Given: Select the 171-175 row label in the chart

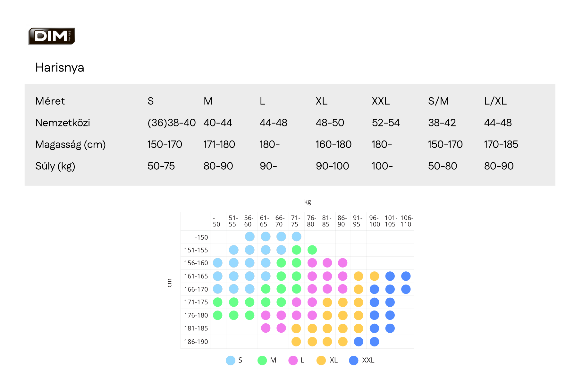Looking at the screenshot, I should coord(196,302).
